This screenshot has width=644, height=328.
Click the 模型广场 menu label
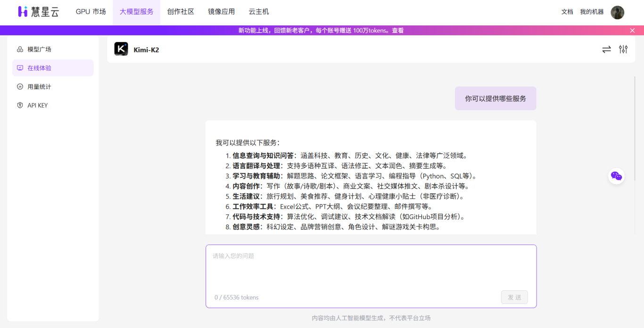(x=39, y=49)
